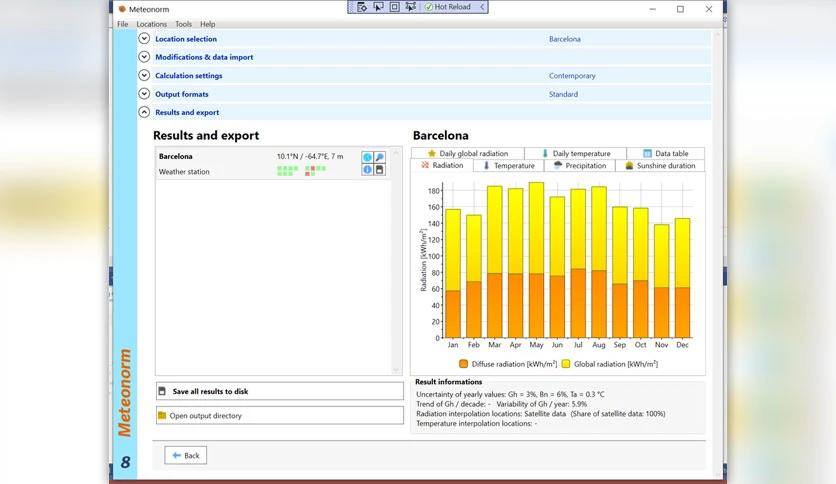
Task: Click the magnifier icon in Barcelona row
Action: 380,157
